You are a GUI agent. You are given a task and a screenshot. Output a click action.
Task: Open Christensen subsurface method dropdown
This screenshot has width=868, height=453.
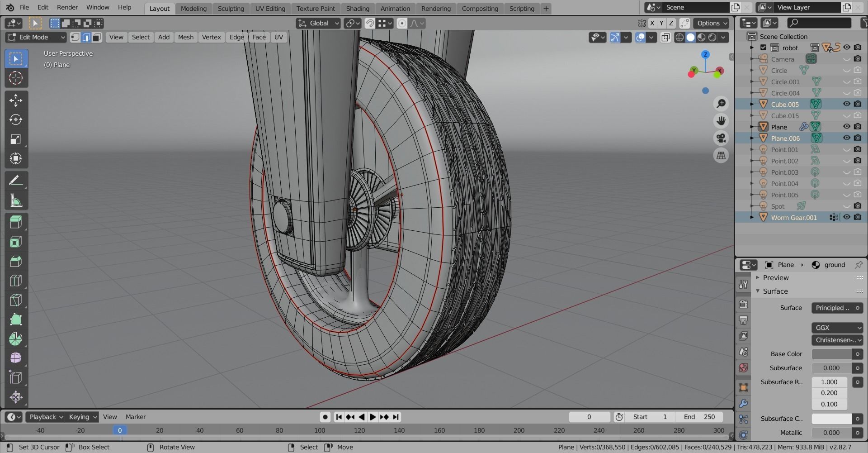[x=837, y=340]
